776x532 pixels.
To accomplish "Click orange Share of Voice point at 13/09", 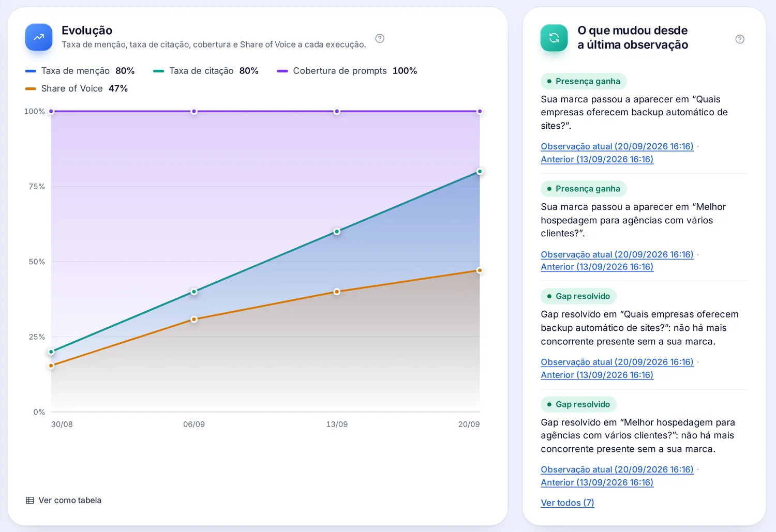I will click(x=337, y=292).
